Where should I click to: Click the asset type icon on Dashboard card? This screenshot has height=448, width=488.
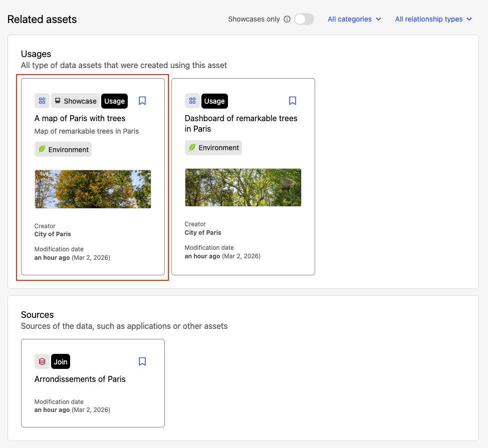(x=192, y=101)
